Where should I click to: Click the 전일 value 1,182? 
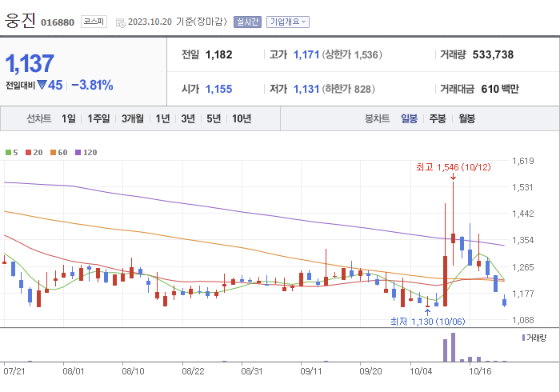click(219, 54)
